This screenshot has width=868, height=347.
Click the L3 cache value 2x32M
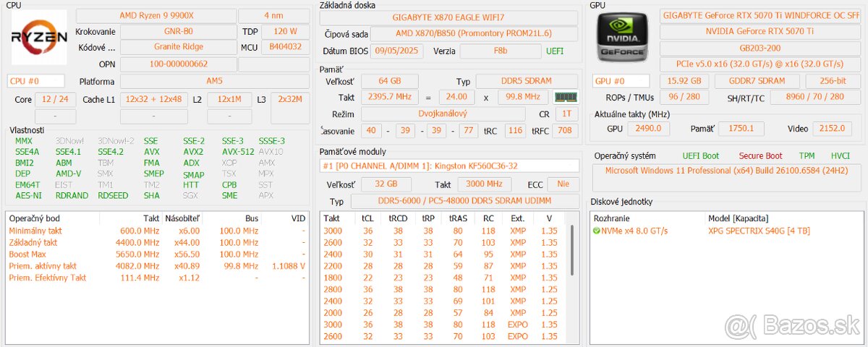tap(290, 99)
